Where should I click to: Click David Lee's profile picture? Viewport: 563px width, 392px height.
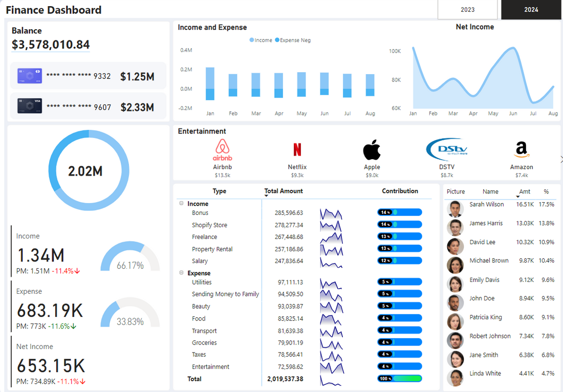click(x=455, y=246)
